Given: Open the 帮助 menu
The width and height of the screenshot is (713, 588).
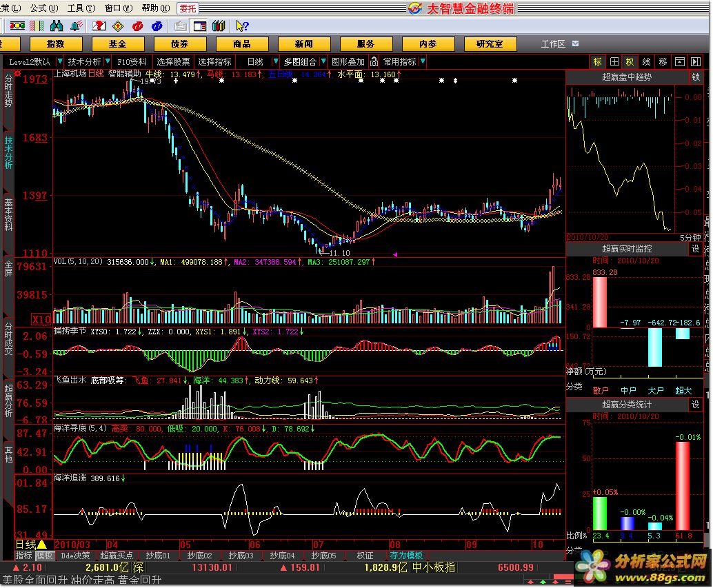Looking at the screenshot, I should tap(156, 8).
